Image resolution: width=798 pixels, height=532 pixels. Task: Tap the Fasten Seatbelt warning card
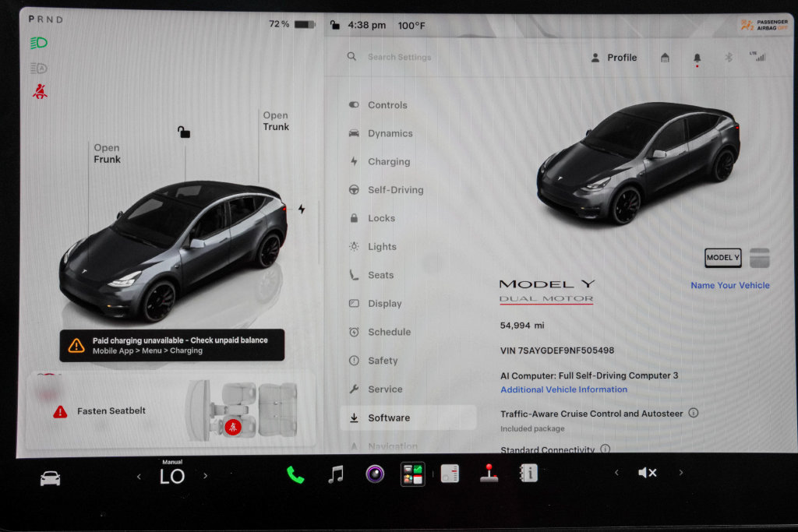click(171, 410)
